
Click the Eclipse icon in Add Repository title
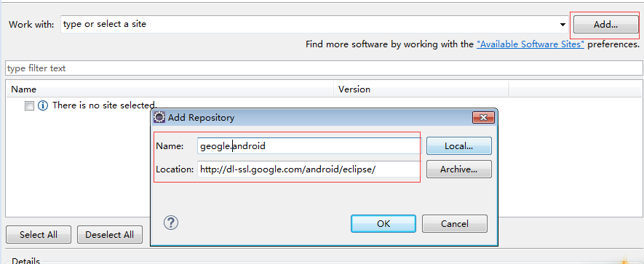tap(159, 117)
